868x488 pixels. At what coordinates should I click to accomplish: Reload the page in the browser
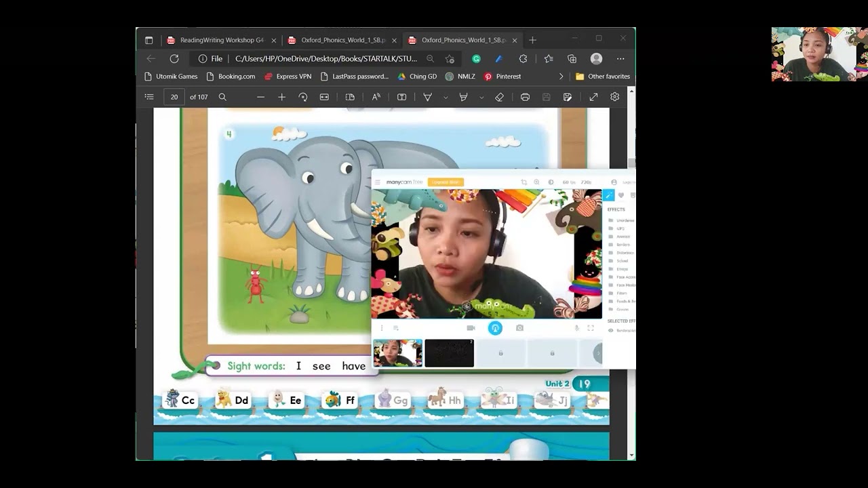(x=174, y=59)
